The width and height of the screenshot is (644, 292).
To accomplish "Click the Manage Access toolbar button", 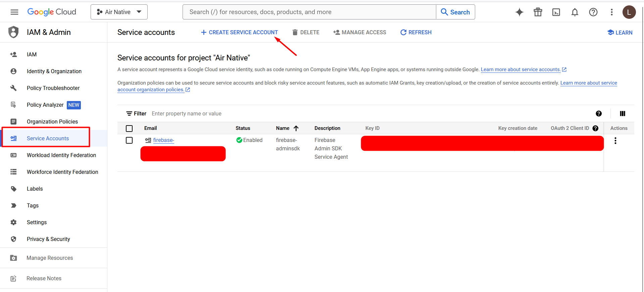I will point(360,32).
